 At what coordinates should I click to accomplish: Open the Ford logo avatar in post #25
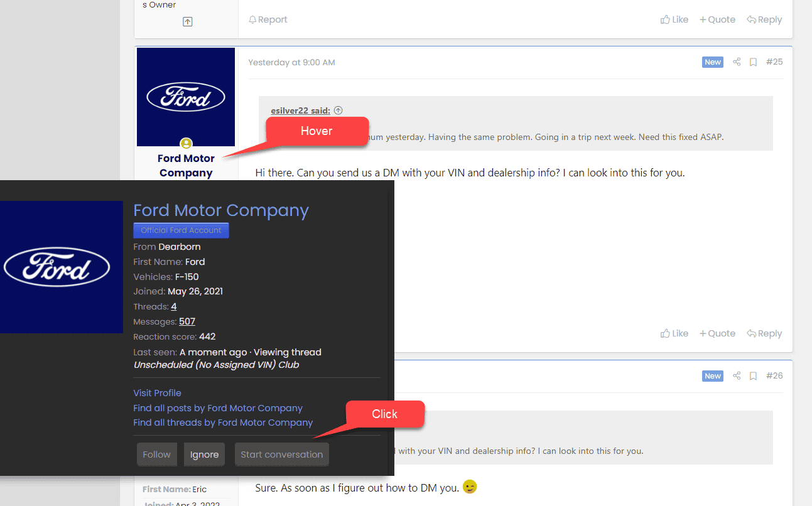coord(186,97)
